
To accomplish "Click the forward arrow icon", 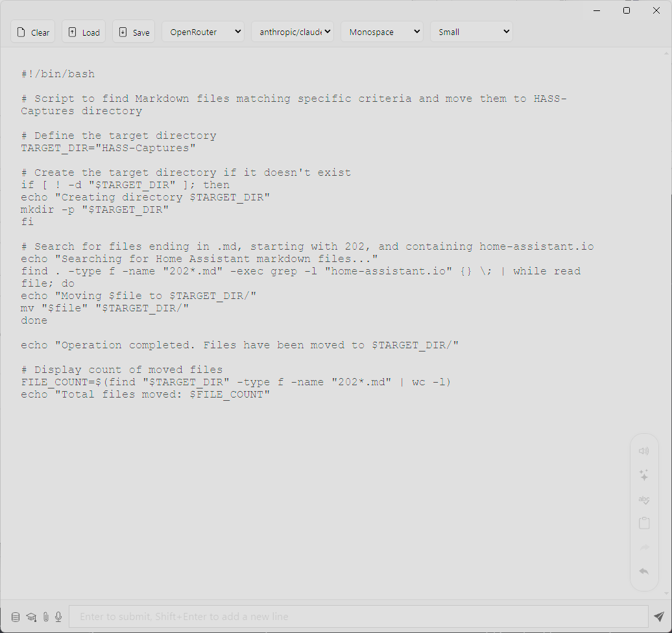I will click(644, 547).
